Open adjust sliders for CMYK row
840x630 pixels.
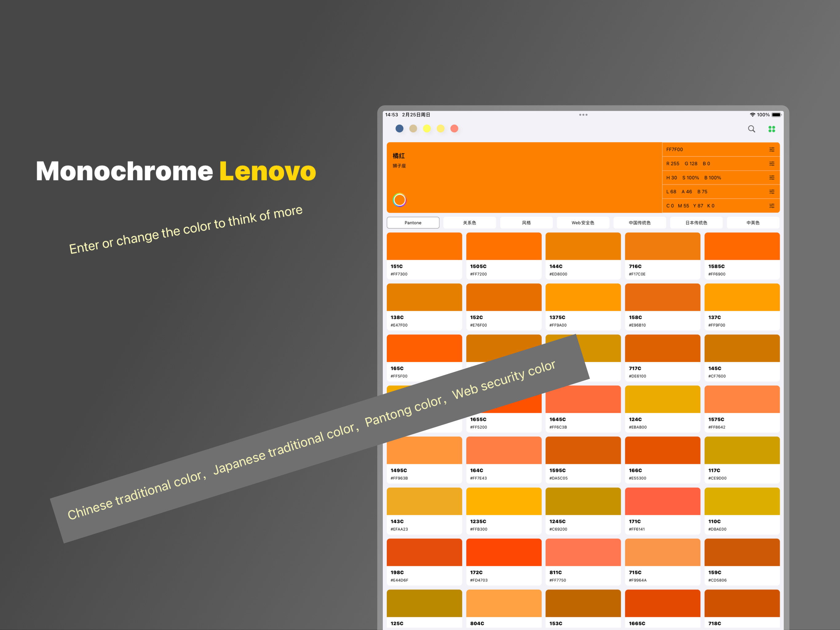point(771,205)
